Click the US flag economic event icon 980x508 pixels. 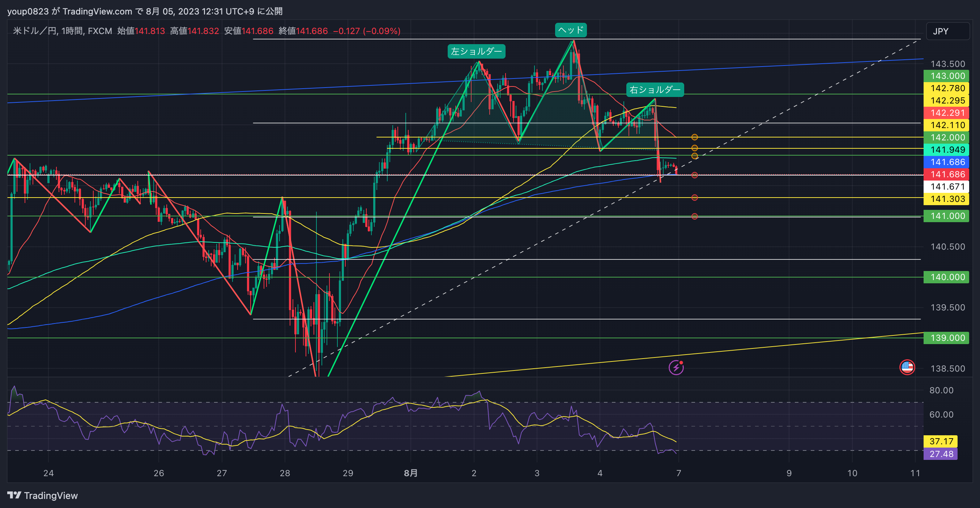tap(907, 367)
